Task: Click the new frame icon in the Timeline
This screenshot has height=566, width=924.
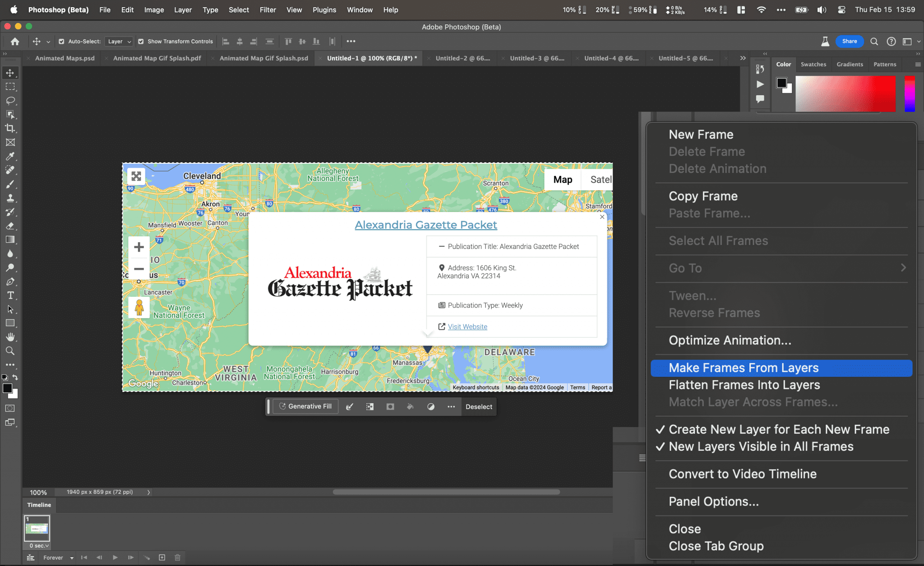Action: pyautogui.click(x=162, y=557)
